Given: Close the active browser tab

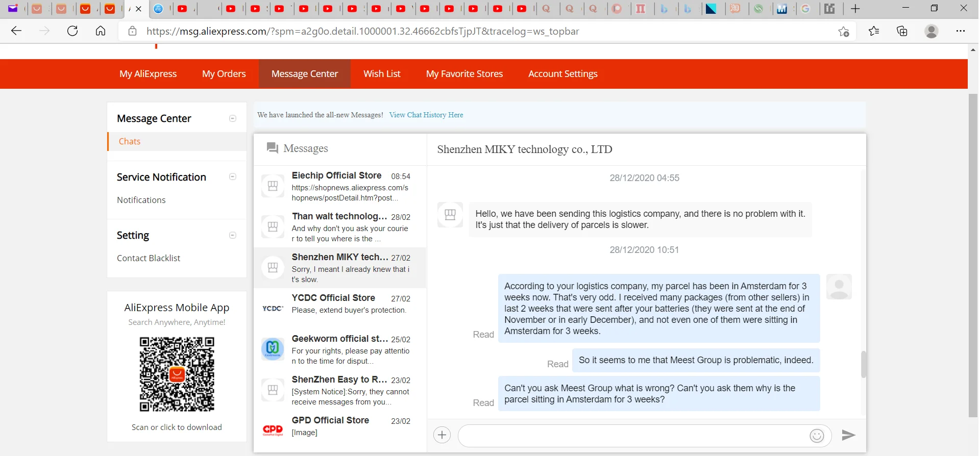Looking at the screenshot, I should [x=138, y=9].
